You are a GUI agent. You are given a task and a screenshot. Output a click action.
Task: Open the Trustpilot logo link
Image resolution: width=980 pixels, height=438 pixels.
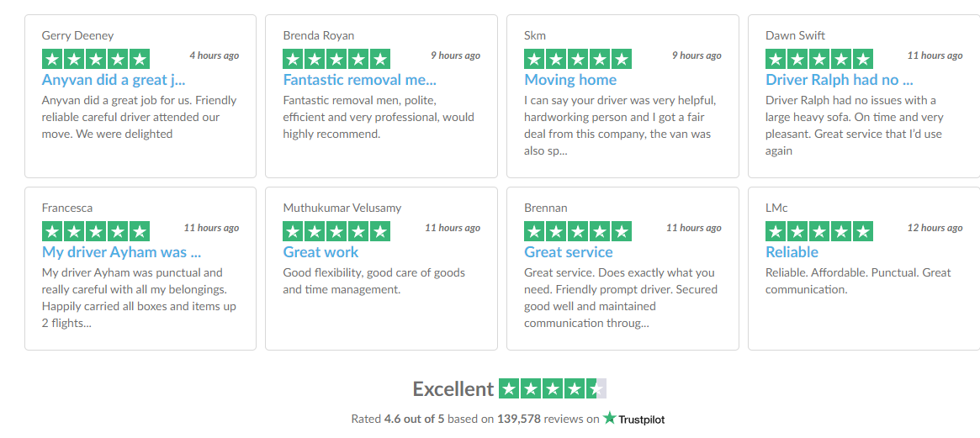point(633,419)
